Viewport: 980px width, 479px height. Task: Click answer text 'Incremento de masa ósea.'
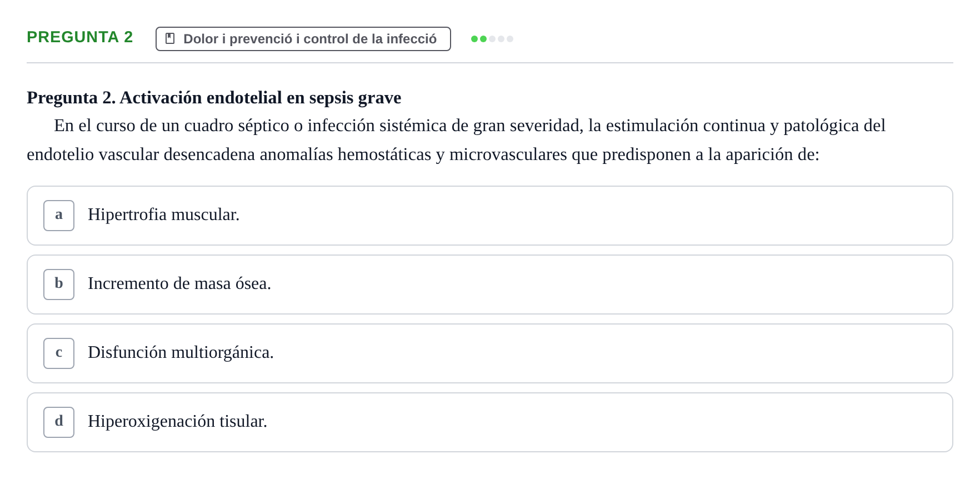(179, 283)
